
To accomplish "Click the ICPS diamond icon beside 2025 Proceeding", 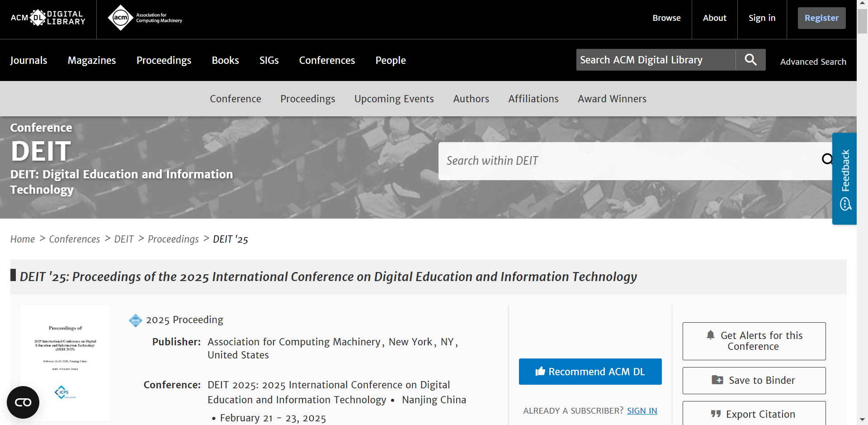I will coord(136,320).
